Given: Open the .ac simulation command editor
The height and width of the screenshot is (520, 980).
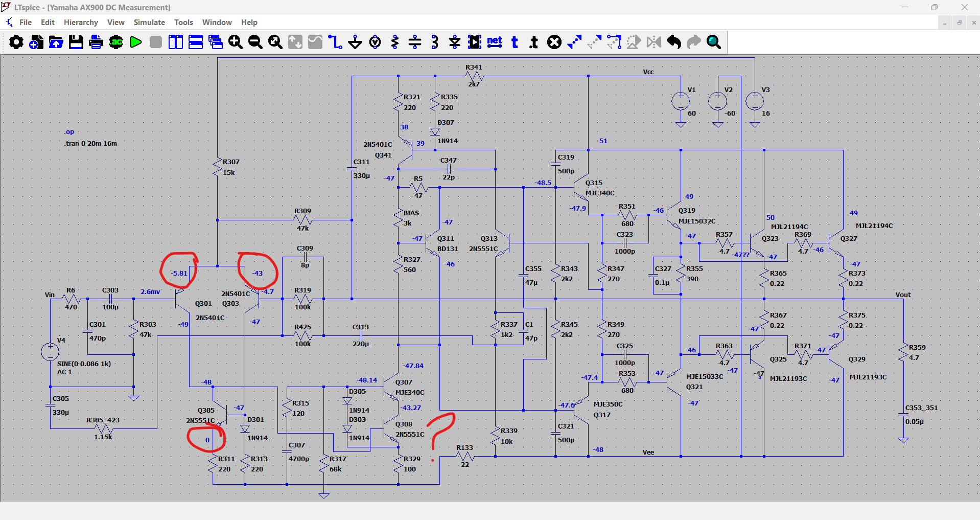Looking at the screenshot, I should click(116, 42).
